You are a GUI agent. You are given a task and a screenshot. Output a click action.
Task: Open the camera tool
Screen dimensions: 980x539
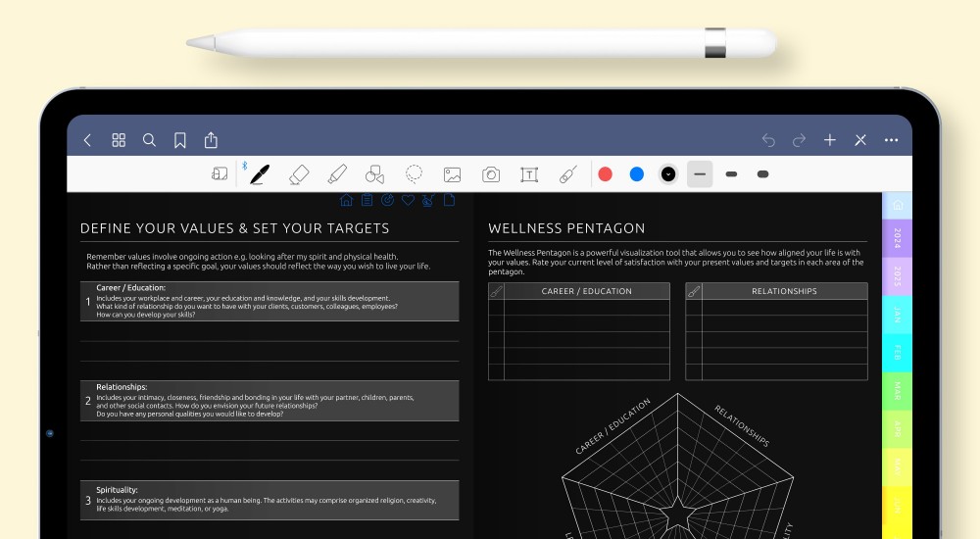click(x=491, y=174)
